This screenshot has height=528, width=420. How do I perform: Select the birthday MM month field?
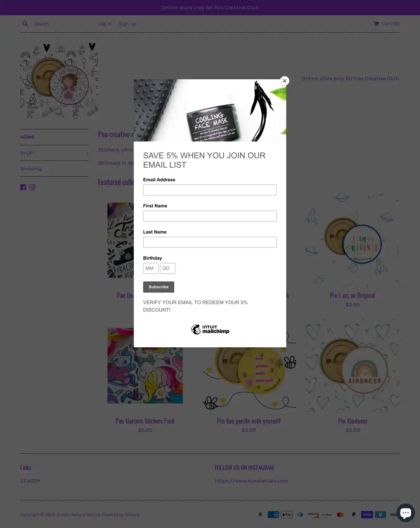click(x=151, y=268)
